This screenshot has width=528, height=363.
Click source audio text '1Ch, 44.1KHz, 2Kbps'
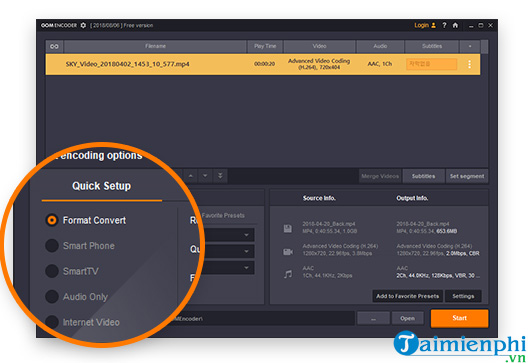327,276
